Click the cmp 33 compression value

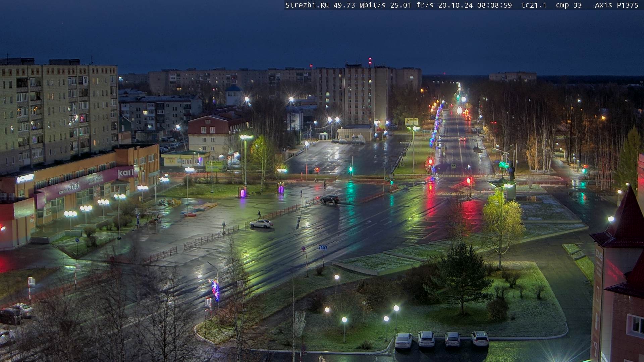[x=569, y=5]
